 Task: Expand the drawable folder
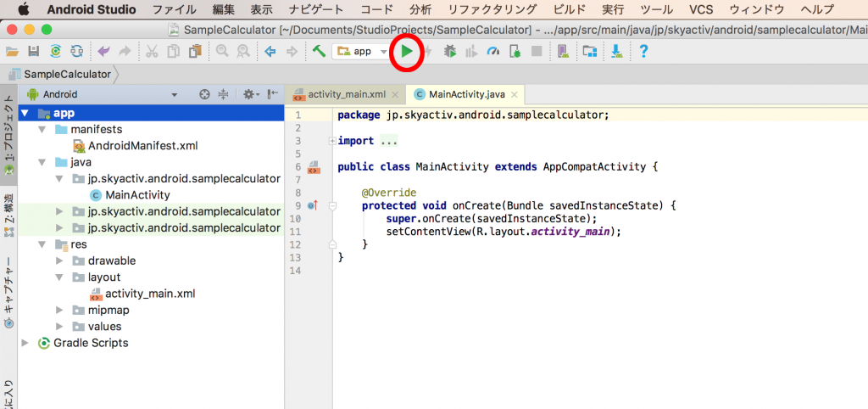tap(60, 261)
